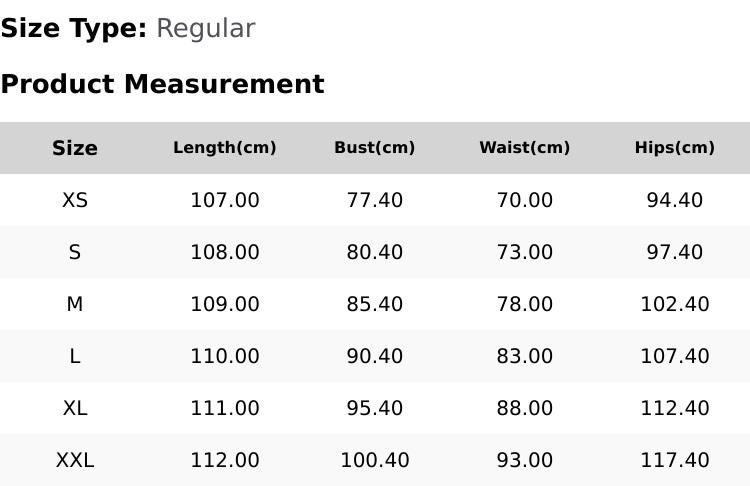750x486 pixels.
Task: Select the Bust(cm) column header
Action: pyautogui.click(x=375, y=148)
